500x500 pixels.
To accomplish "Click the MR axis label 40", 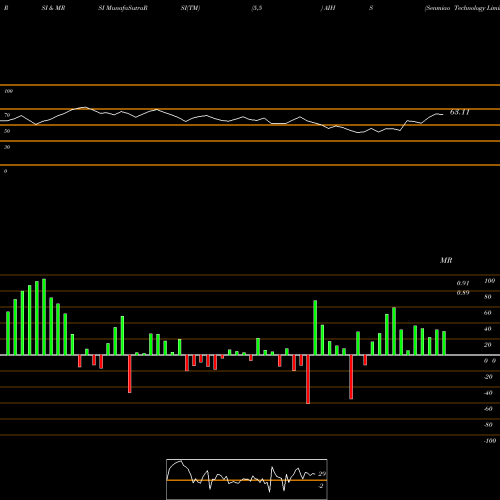I will 488,329.
